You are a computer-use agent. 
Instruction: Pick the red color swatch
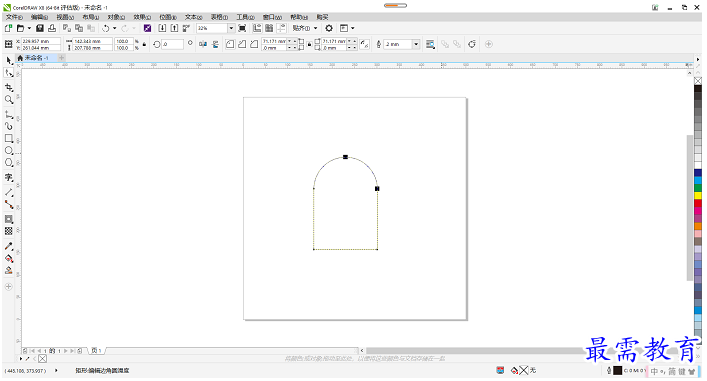[x=698, y=203]
